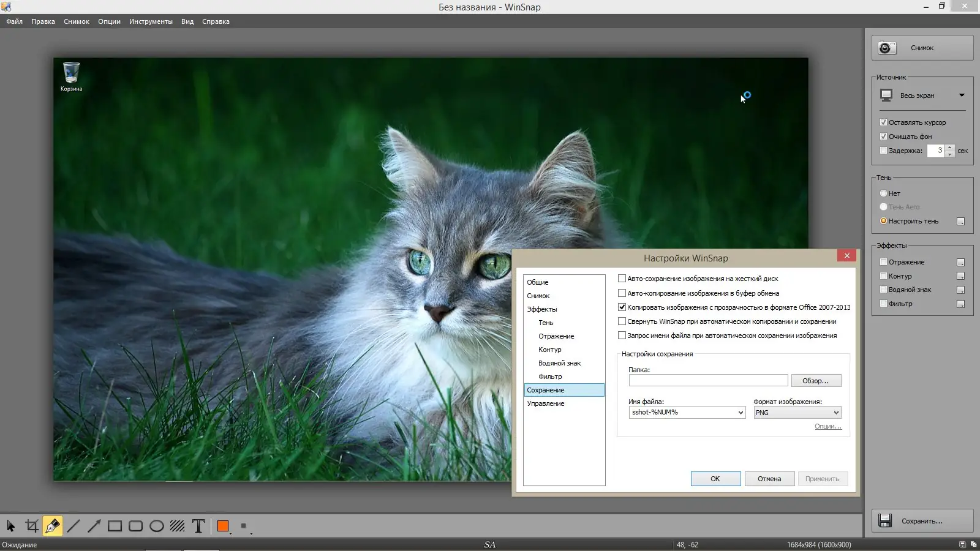Select the rounded rectangle tool
This screenshot has width=980, height=551.
tap(136, 525)
